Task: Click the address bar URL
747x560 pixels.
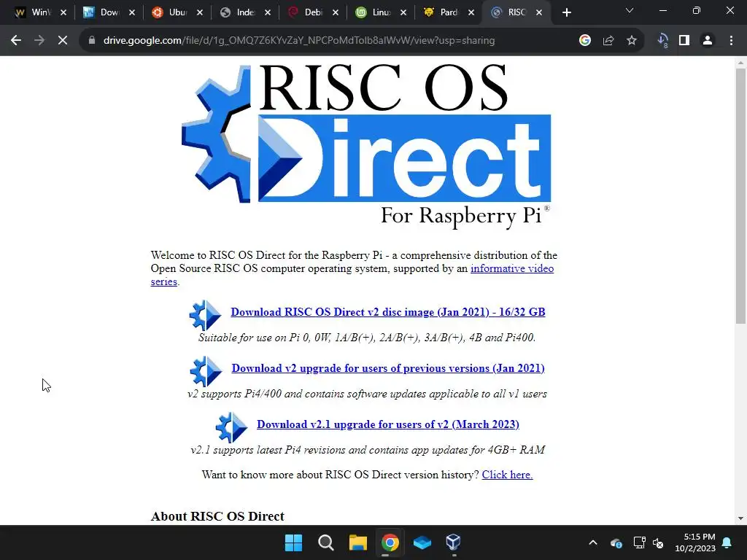Action: coord(299,41)
